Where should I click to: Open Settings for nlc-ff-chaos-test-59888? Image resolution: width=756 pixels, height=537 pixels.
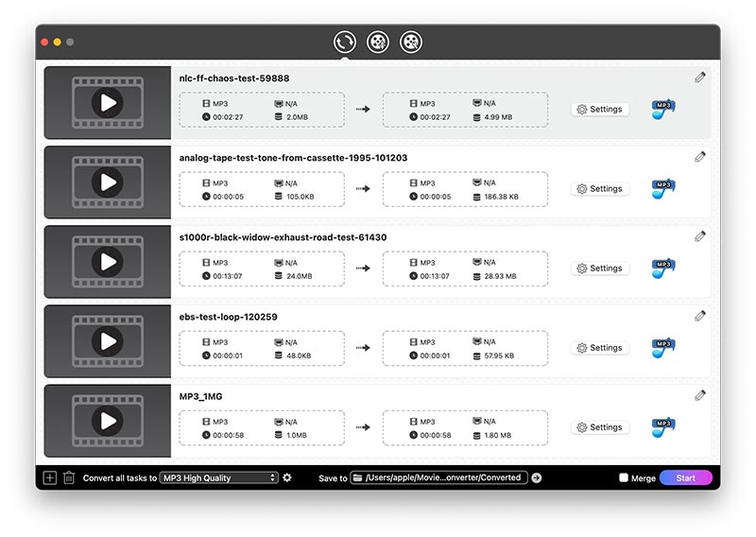600,110
